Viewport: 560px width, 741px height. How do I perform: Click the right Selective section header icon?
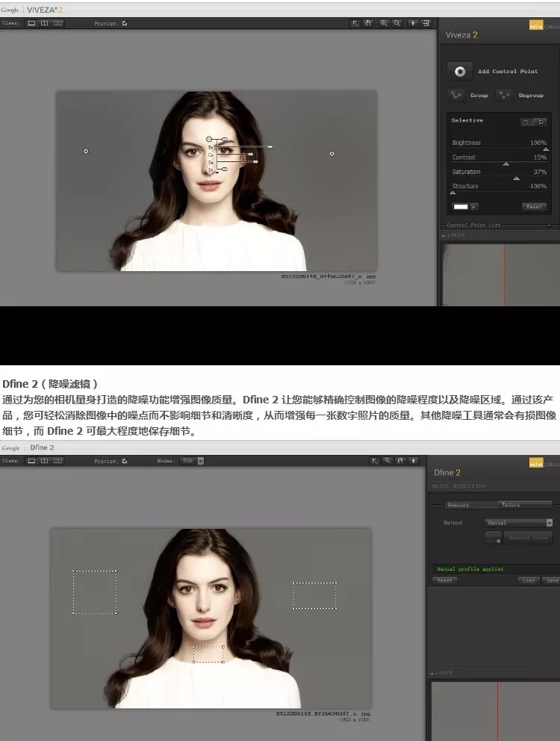541,122
